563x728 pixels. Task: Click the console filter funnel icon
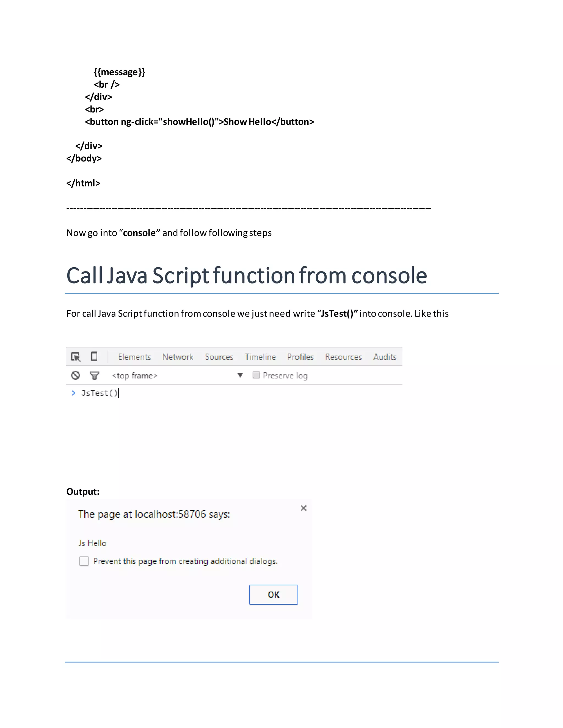[x=94, y=376]
